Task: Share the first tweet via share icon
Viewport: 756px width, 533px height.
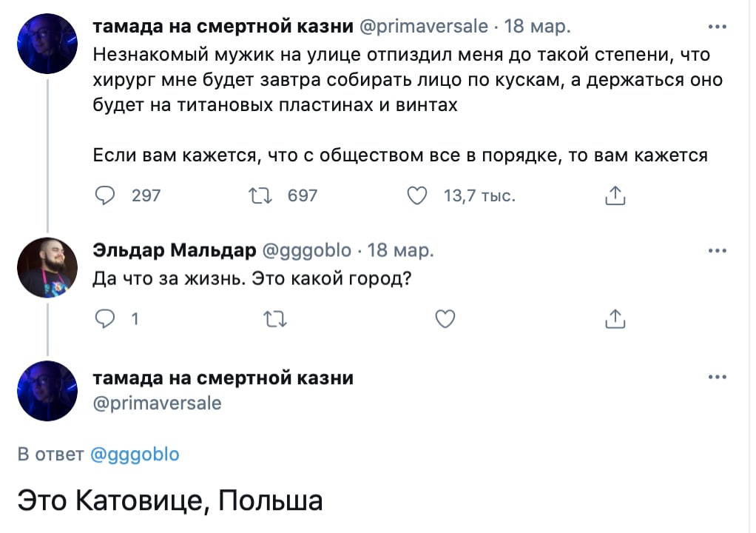Action: (615, 195)
